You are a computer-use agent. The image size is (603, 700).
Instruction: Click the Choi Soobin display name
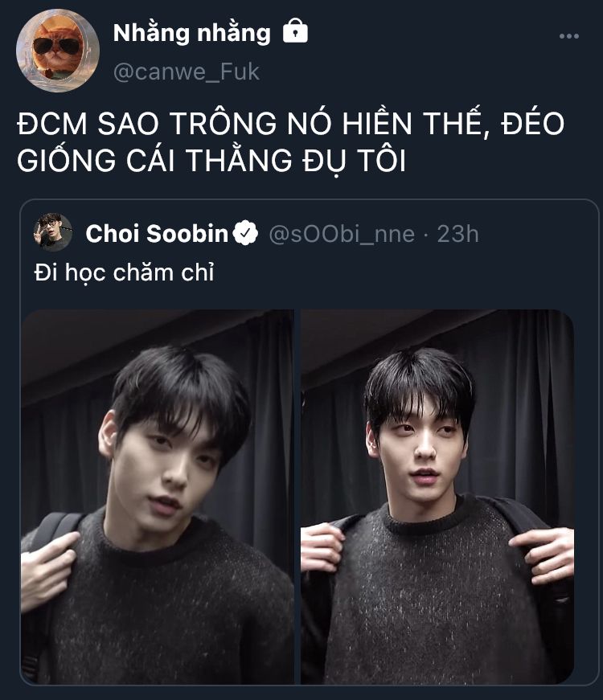pos(157,234)
